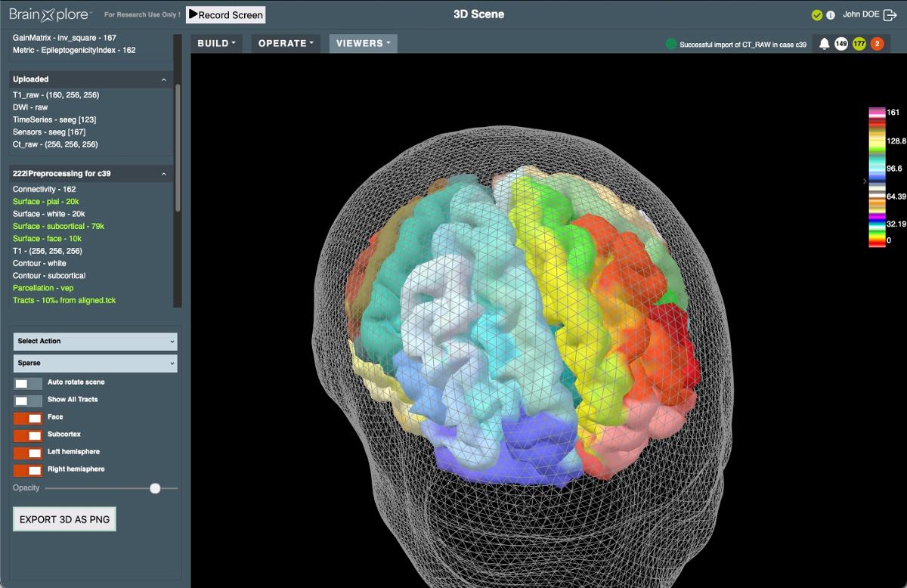Enable Show All Tracts switch
Screen dimensions: 907x588
tap(28, 401)
